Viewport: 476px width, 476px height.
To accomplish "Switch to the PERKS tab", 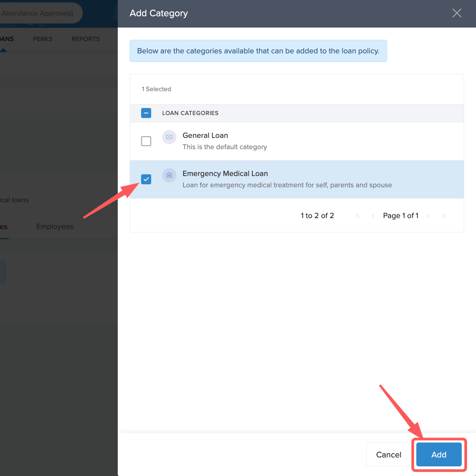I will pos(42,39).
